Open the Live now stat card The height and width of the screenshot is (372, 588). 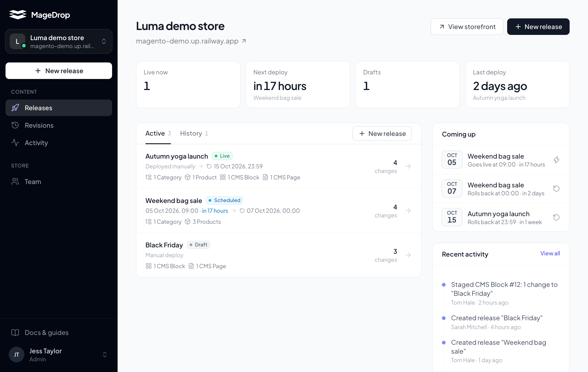pyautogui.click(x=188, y=85)
